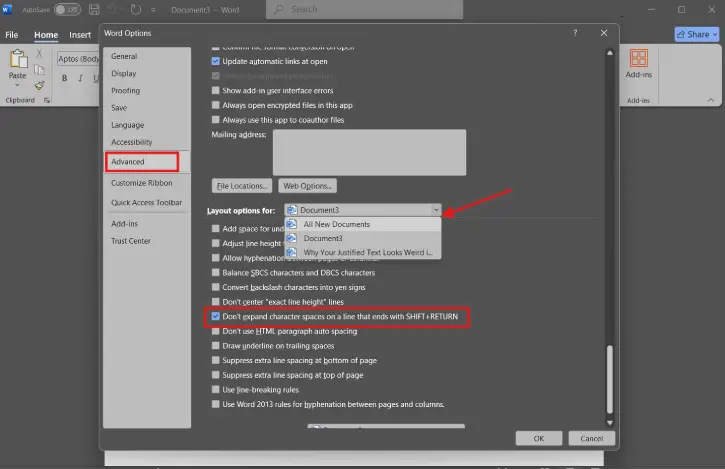725x469 pixels.
Task: Choose Document3 in the dropdown list
Action: pos(363,238)
